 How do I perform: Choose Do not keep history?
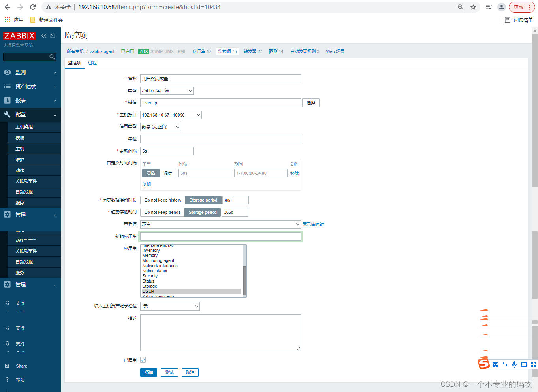163,200
